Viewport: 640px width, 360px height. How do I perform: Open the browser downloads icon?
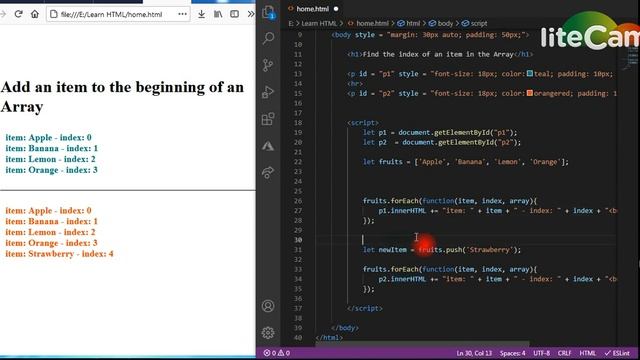point(201,14)
